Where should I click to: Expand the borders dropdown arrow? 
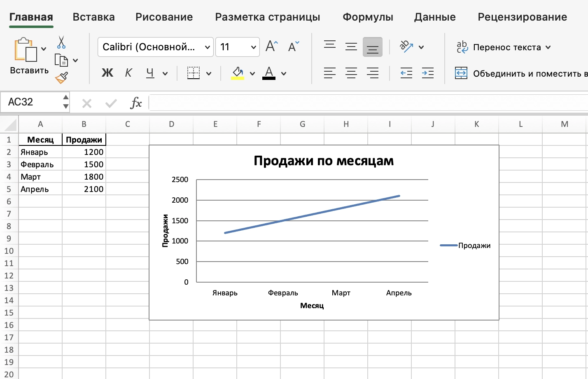(x=209, y=74)
